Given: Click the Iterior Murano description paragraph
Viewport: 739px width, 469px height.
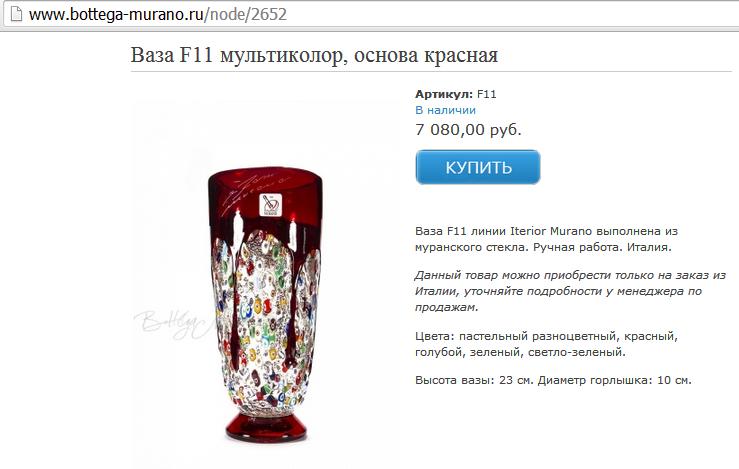Looking at the screenshot, I should pyautogui.click(x=547, y=239).
